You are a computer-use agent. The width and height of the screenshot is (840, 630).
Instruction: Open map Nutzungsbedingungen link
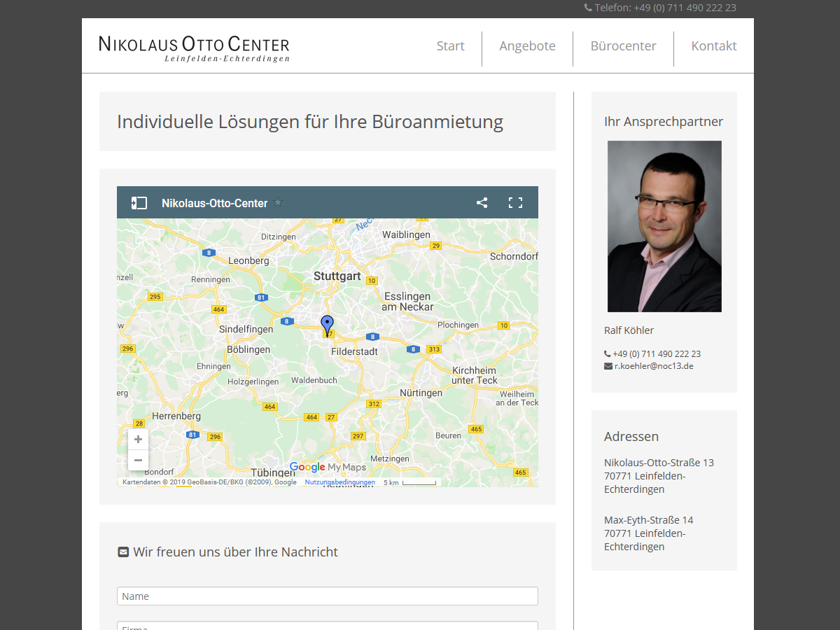click(x=340, y=482)
